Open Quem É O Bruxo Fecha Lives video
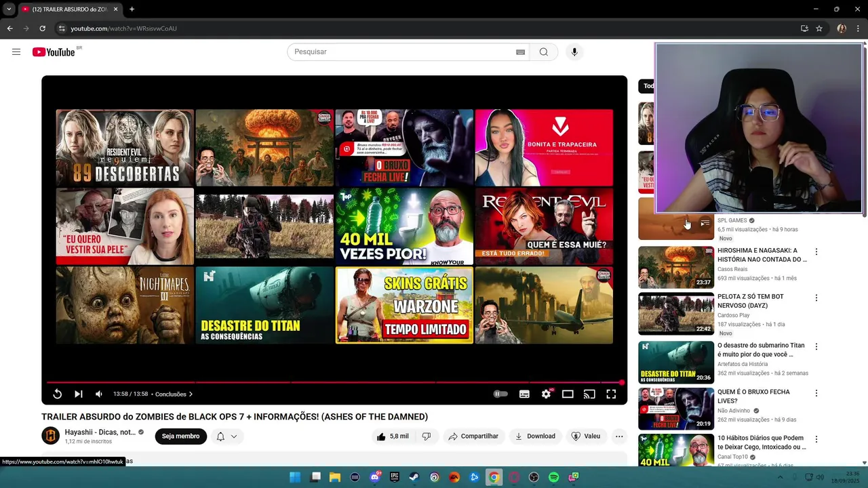Viewport: 868px width, 488px height. pos(754,396)
